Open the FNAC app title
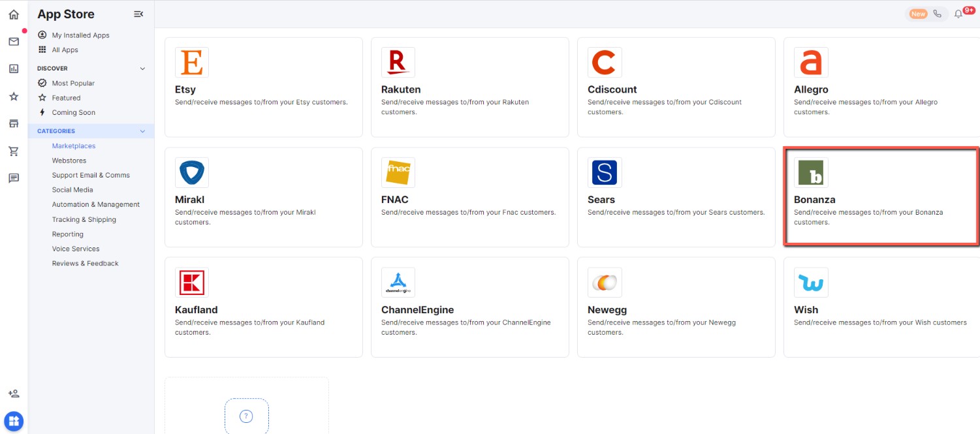This screenshot has width=980, height=434. click(395, 200)
